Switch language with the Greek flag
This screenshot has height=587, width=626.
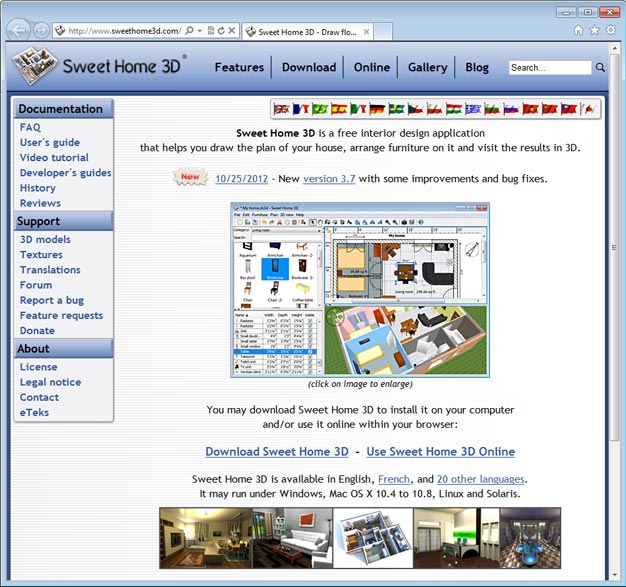point(473,109)
